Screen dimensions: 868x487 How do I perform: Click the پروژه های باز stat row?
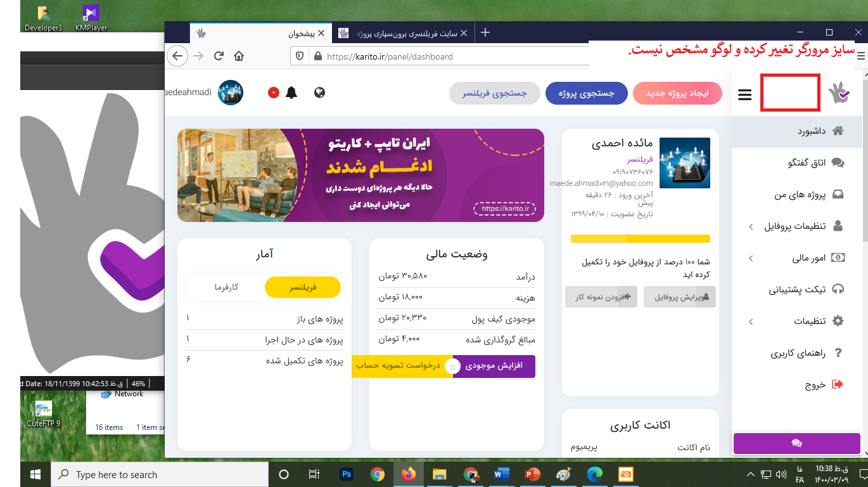(x=265, y=320)
